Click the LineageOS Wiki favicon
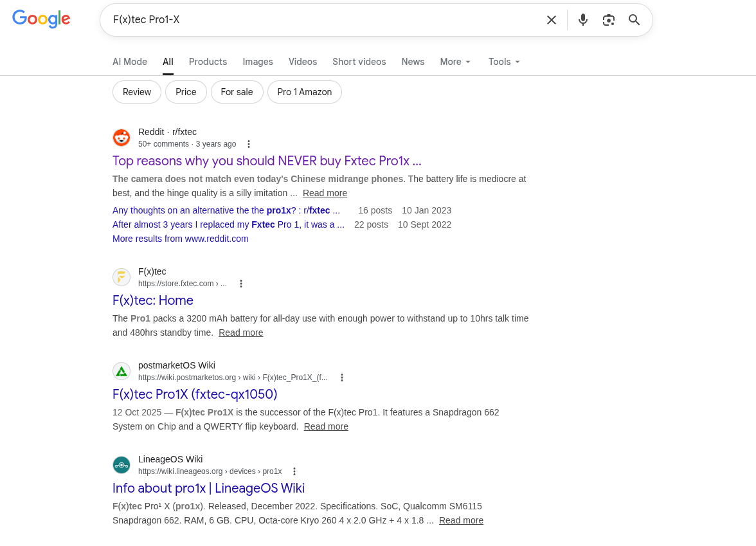This screenshot has width=756, height=546. [122, 465]
